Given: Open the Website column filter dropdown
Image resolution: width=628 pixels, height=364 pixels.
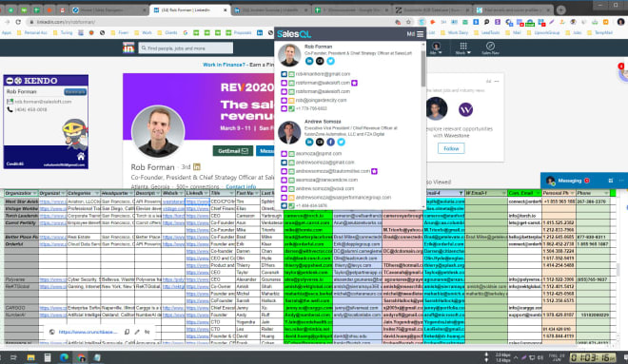Looking at the screenshot, I should click(x=182, y=193).
